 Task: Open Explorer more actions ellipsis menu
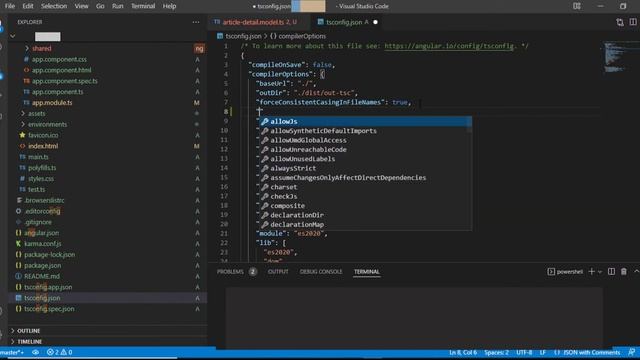196,22
